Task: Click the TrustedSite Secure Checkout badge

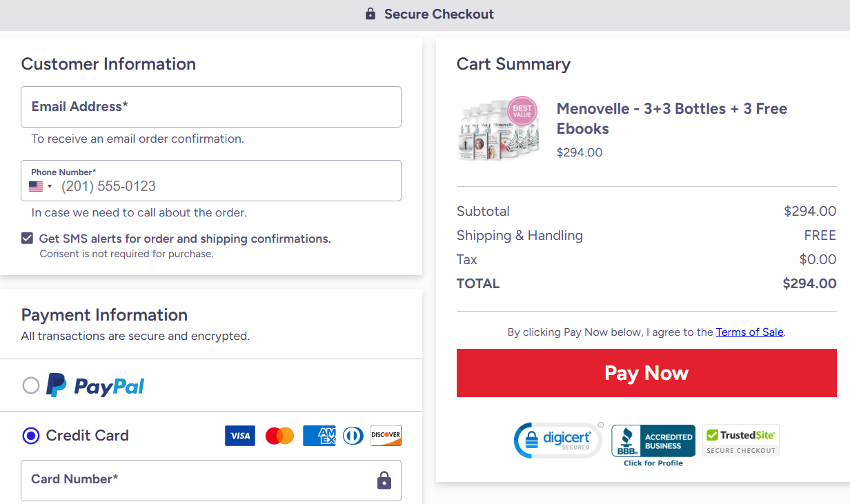Action: (x=740, y=440)
